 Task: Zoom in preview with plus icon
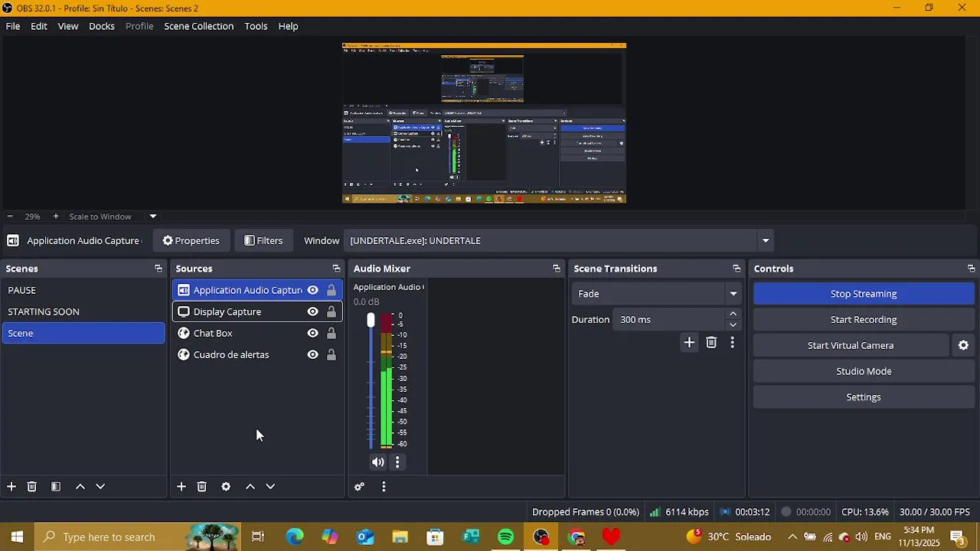[x=55, y=217]
